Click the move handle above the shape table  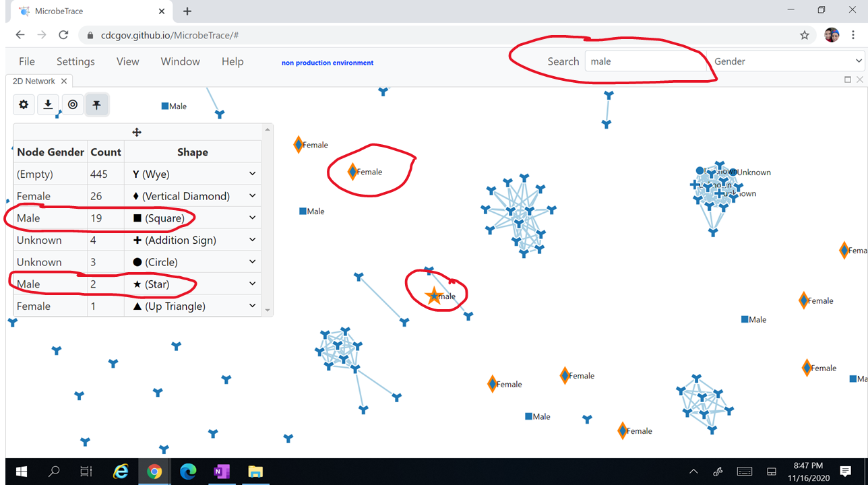tap(137, 131)
